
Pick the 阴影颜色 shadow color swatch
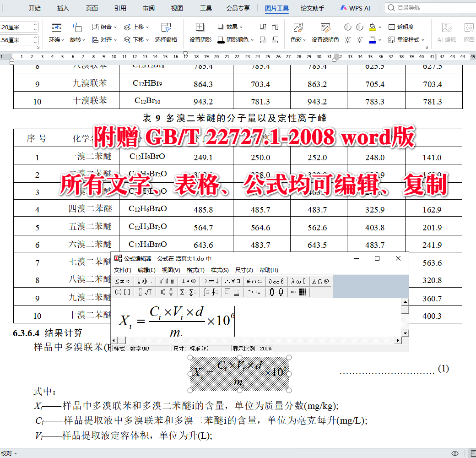coord(221,40)
